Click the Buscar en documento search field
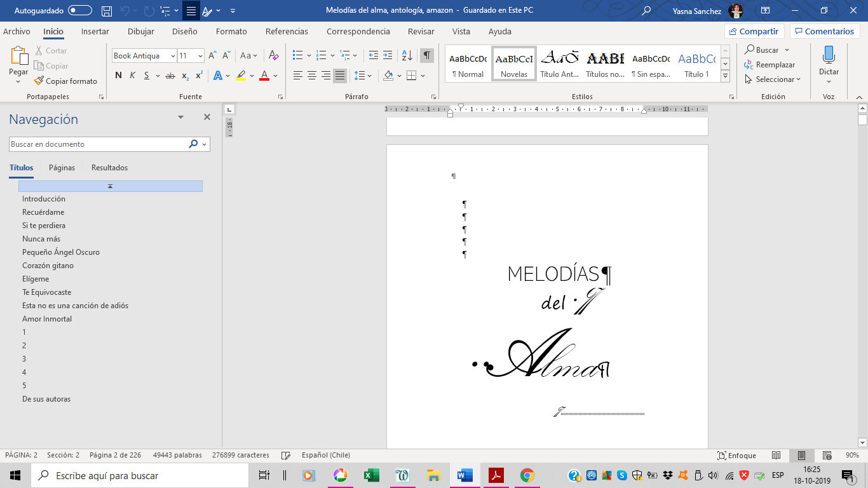Viewport: 868px width, 488px height. tap(98, 144)
